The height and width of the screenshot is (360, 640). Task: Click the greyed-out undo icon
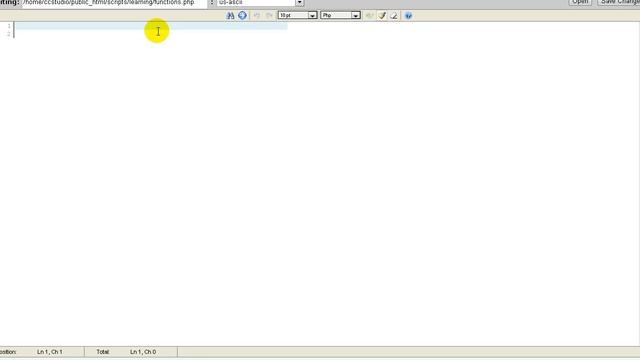(x=257, y=16)
